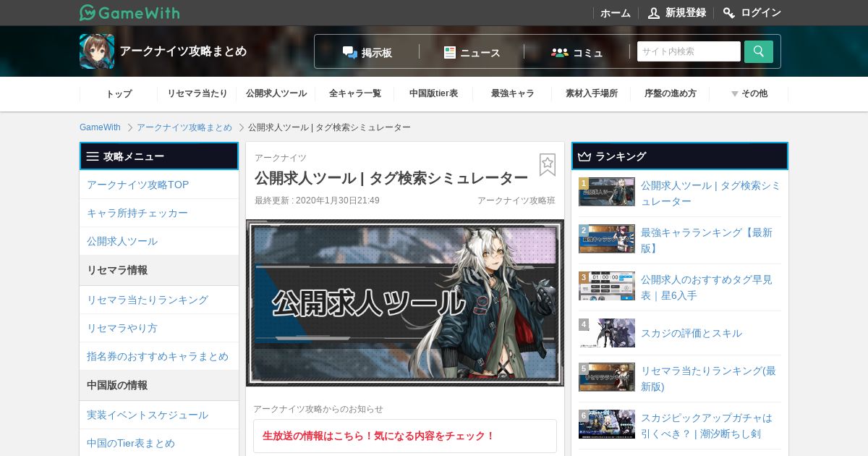
Task: Open ranking 5 リセマラ当たりランキング(最新版)
Action: [709, 379]
